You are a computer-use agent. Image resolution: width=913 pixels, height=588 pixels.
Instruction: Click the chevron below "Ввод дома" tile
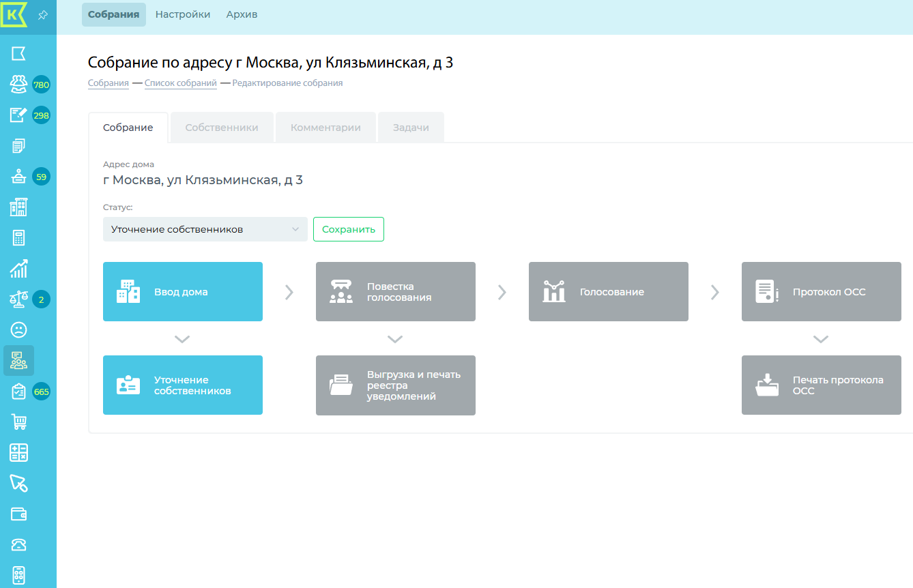coord(182,338)
